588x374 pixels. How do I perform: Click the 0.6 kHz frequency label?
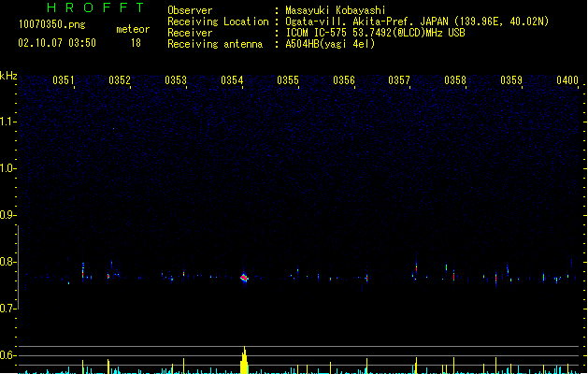click(x=7, y=355)
